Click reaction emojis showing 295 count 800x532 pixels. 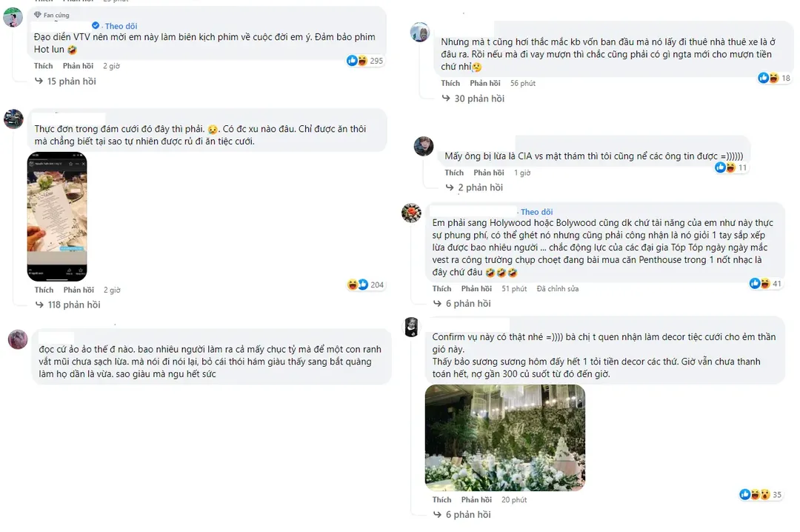pos(356,61)
